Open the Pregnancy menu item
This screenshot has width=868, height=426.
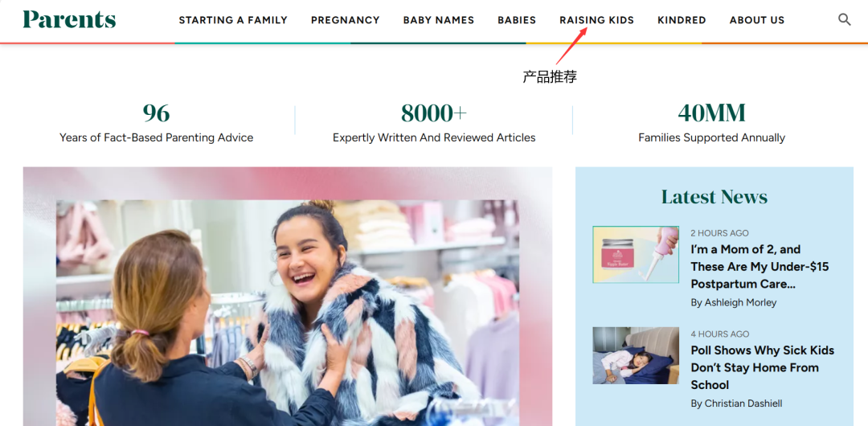click(x=346, y=21)
